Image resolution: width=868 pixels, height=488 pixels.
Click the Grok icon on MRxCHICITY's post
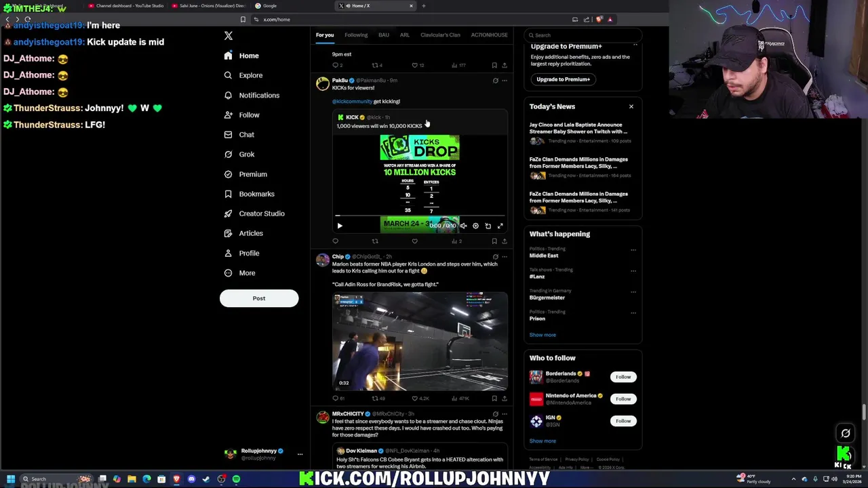pos(495,414)
